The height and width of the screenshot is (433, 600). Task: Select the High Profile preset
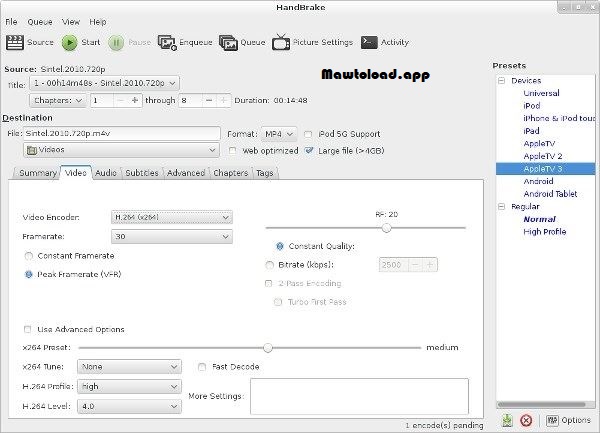545,232
